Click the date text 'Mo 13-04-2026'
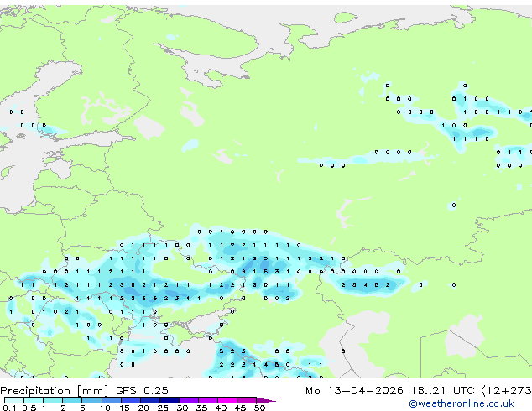Screen dimensions: 532x411 [x=354, y=391]
